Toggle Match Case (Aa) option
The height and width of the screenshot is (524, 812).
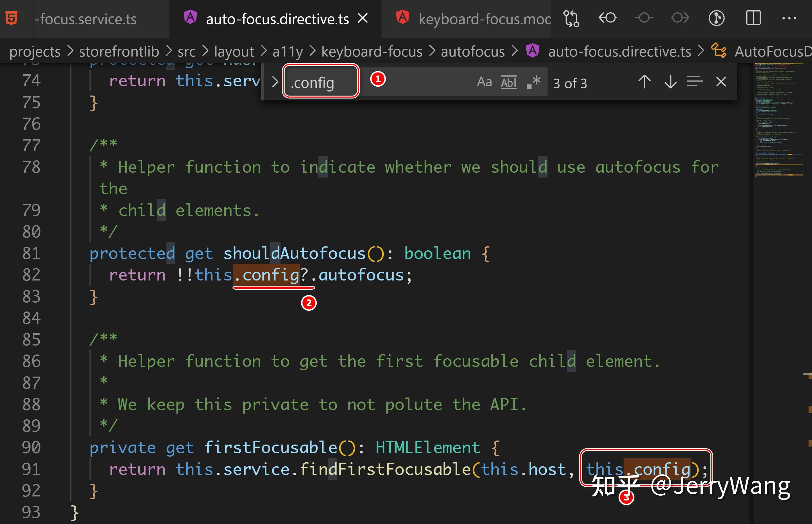484,82
